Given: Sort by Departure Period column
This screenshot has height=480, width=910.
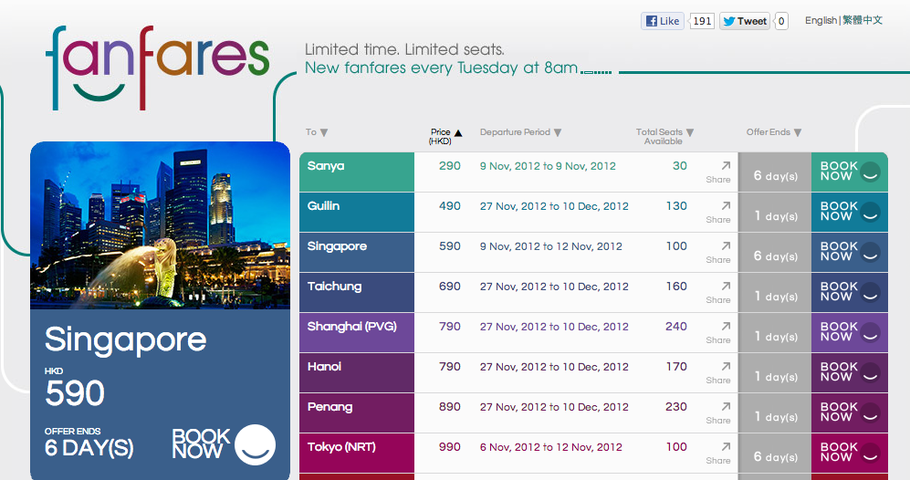Looking at the screenshot, I should (521, 132).
